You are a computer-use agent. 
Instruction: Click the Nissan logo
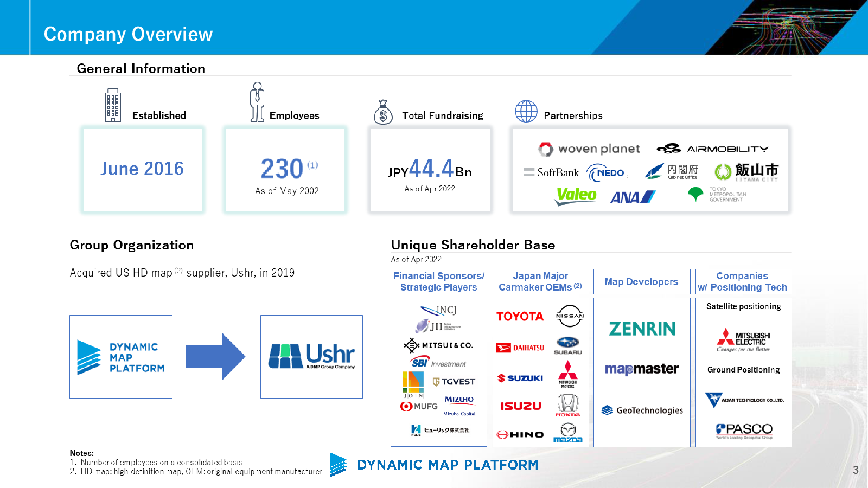point(570,316)
